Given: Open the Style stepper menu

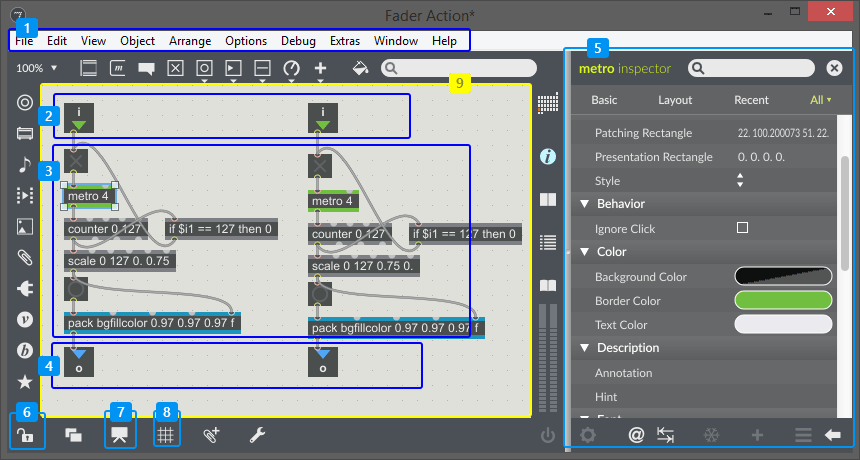Looking at the screenshot, I should [740, 180].
